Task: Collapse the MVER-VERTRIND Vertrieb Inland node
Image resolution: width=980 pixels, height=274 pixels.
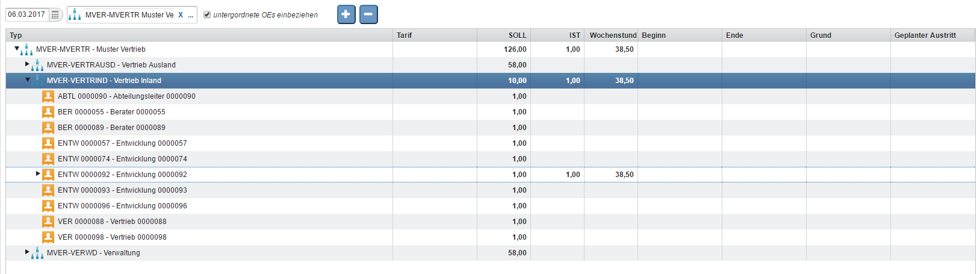Action: 28,79
